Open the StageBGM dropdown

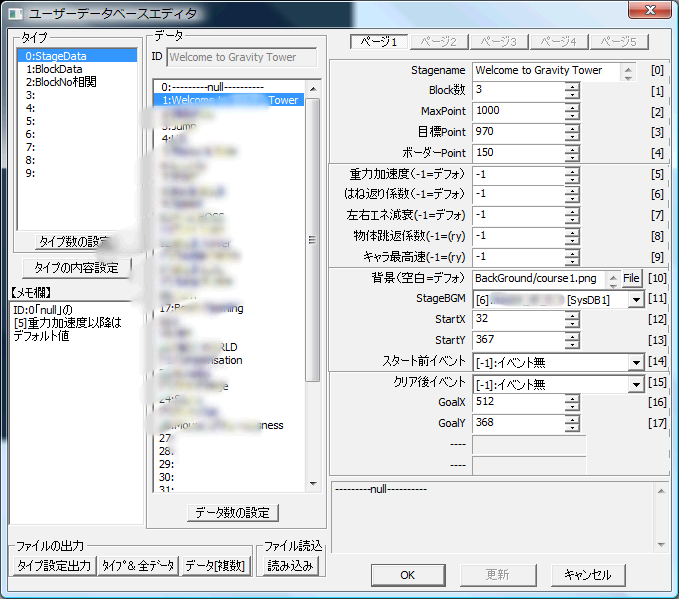(636, 300)
